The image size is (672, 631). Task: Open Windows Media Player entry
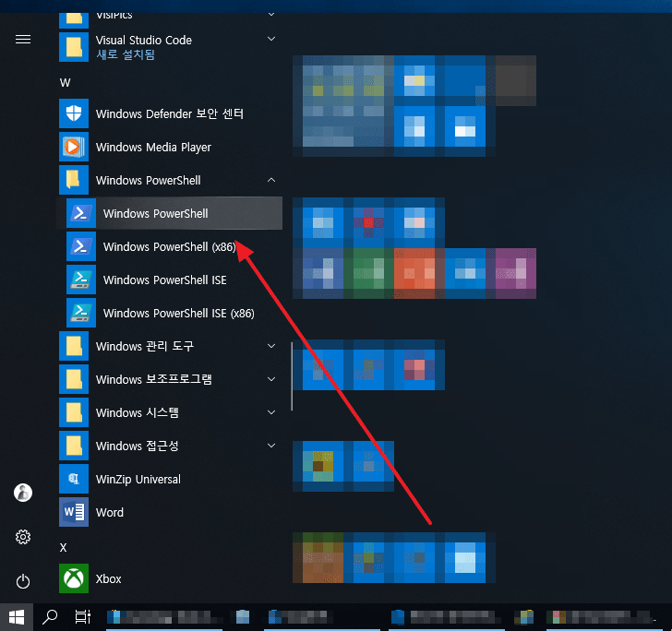pyautogui.click(x=169, y=147)
